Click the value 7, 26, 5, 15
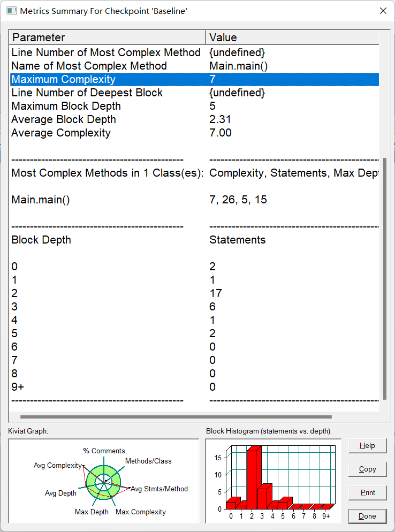This screenshot has width=395, height=532. [x=238, y=200]
